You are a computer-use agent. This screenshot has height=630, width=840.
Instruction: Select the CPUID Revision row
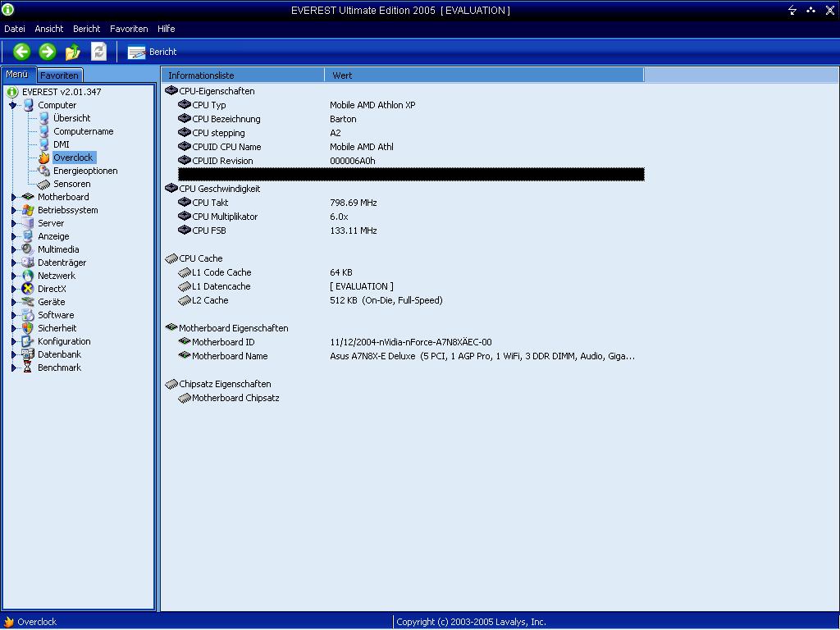[x=411, y=161]
